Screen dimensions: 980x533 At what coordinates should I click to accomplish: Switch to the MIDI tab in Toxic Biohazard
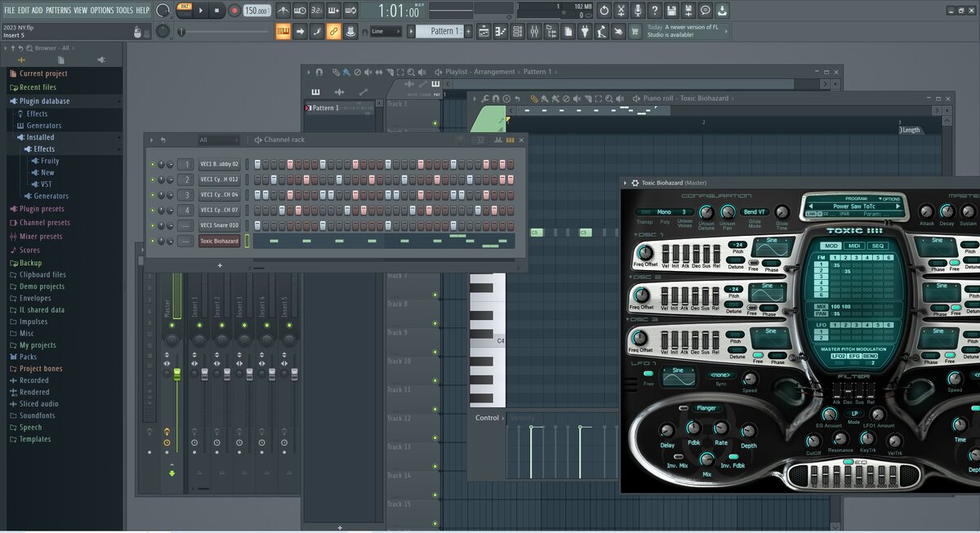pos(854,246)
